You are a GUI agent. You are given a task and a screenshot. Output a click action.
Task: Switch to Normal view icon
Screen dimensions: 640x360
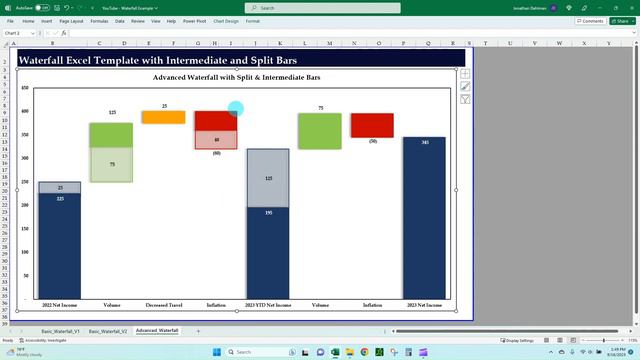tap(546, 340)
